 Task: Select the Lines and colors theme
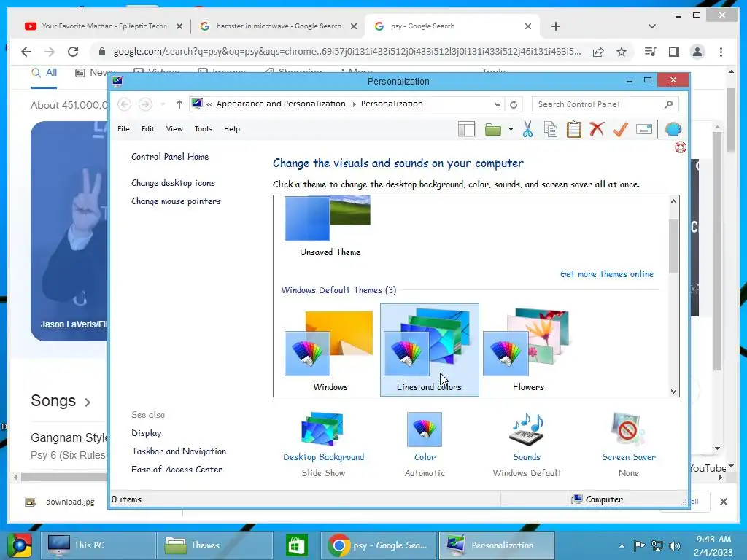429,350
